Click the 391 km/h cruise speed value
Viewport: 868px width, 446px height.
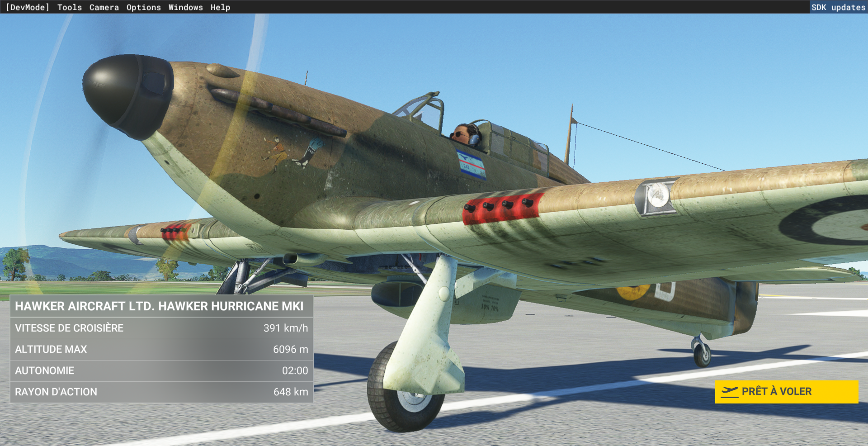[286, 328]
